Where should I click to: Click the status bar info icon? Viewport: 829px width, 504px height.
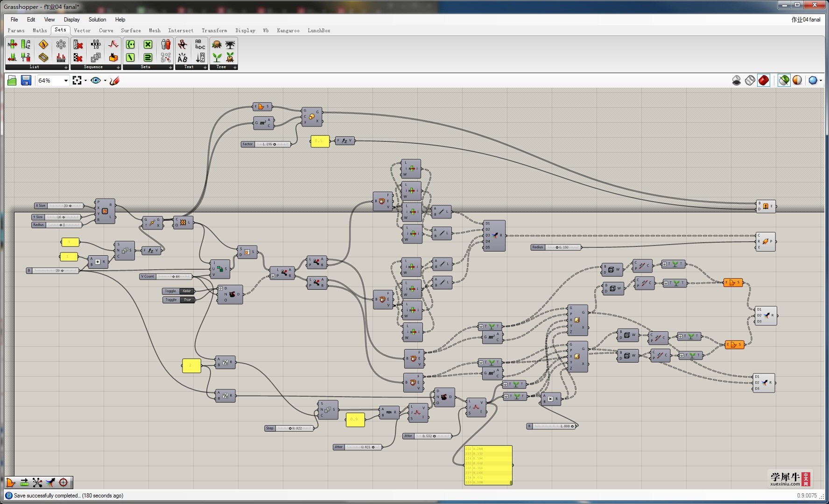point(9,496)
